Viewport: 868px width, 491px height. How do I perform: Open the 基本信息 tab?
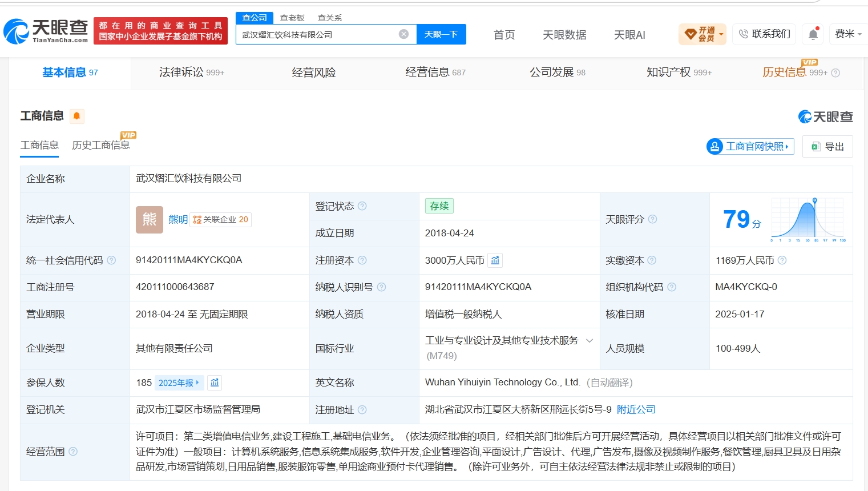(x=70, y=73)
